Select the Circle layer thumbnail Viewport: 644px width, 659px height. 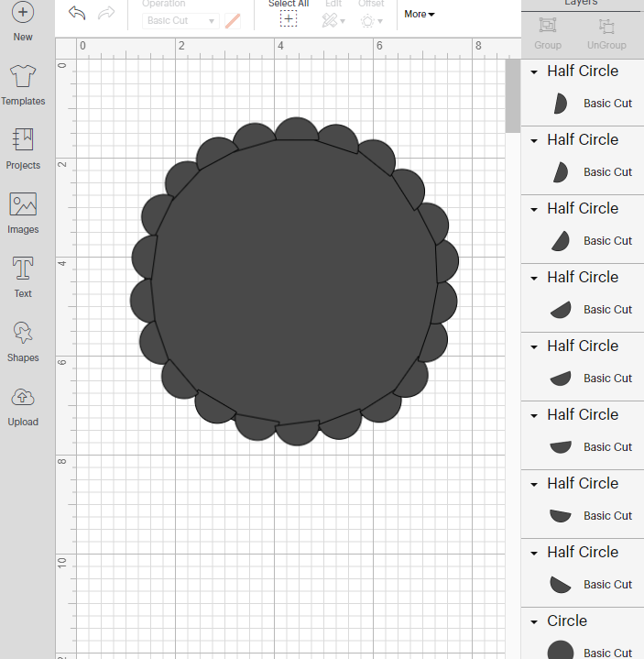[x=561, y=650]
